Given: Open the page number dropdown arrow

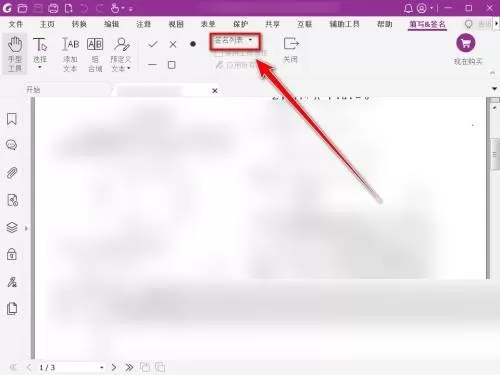Looking at the screenshot, I should [x=102, y=368].
